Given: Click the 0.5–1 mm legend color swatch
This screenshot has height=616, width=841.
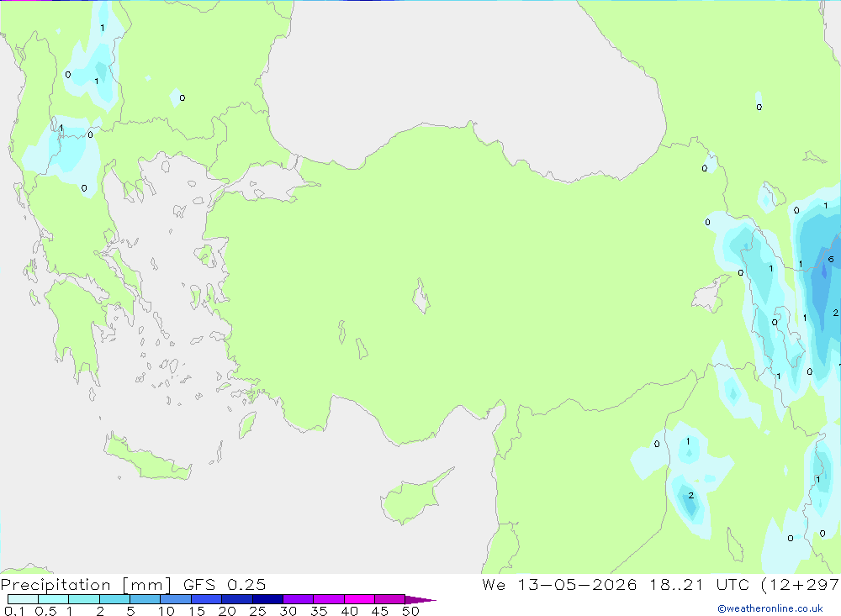Looking at the screenshot, I should coord(53,599).
